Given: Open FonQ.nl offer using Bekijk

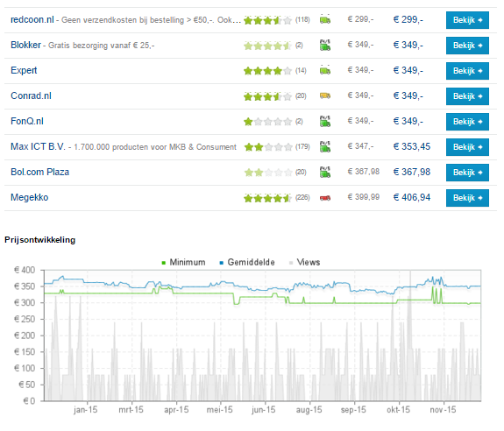Looking at the screenshot, I should coord(467,122).
